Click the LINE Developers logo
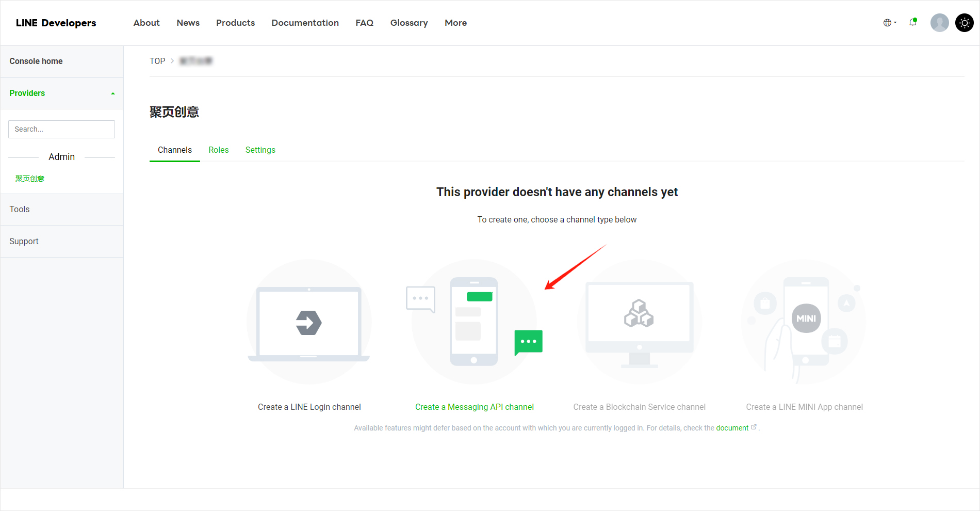The width and height of the screenshot is (980, 511). [56, 23]
